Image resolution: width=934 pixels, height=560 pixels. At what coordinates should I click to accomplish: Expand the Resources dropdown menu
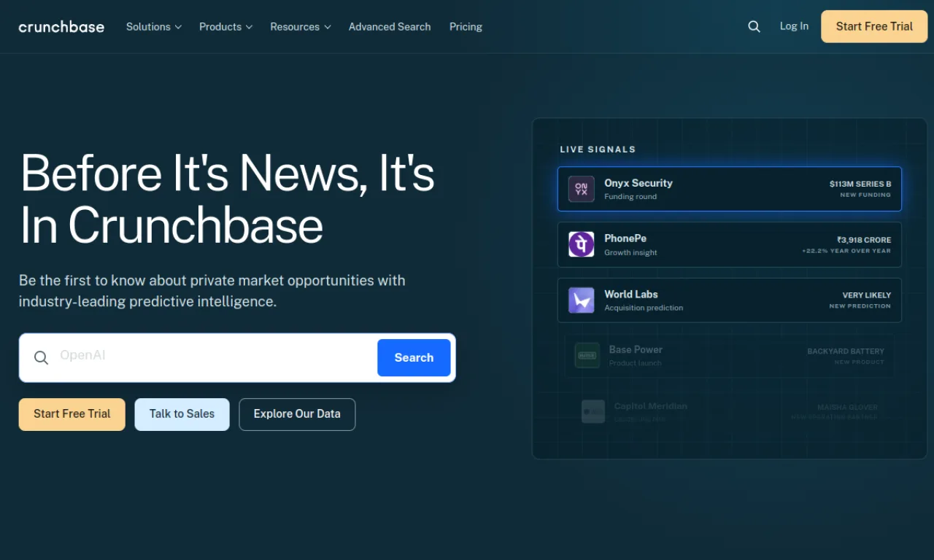tap(301, 26)
